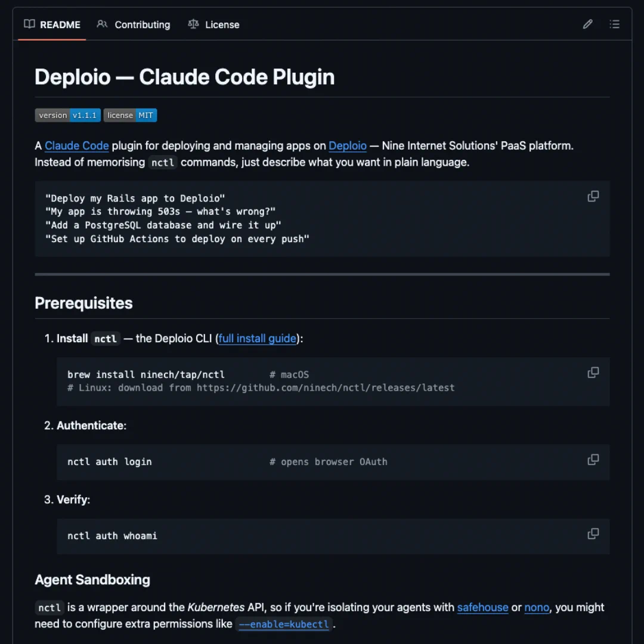The image size is (644, 644).
Task: Click the "# macOS" comment
Action: [289, 374]
